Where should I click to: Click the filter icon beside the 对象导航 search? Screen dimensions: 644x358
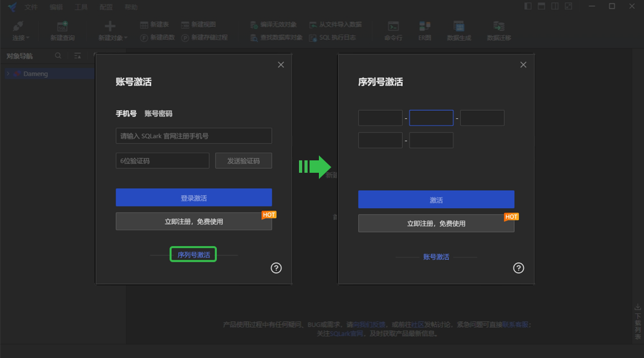77,55
